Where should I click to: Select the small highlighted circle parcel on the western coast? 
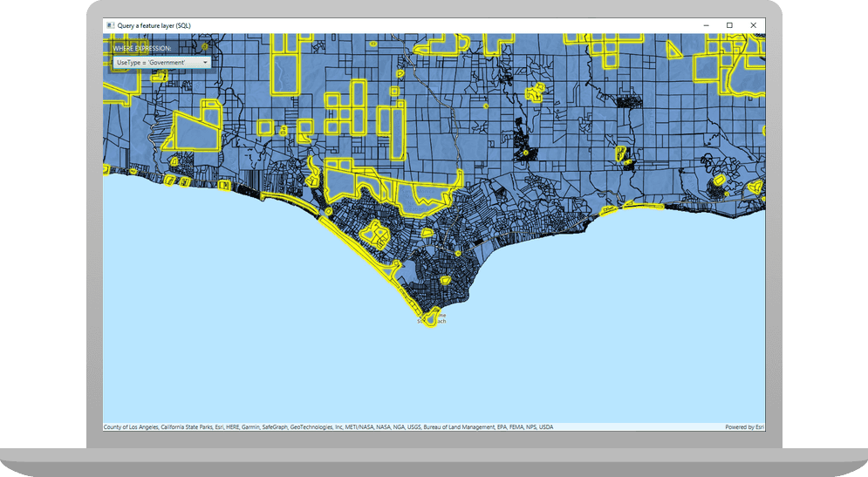click(328, 211)
